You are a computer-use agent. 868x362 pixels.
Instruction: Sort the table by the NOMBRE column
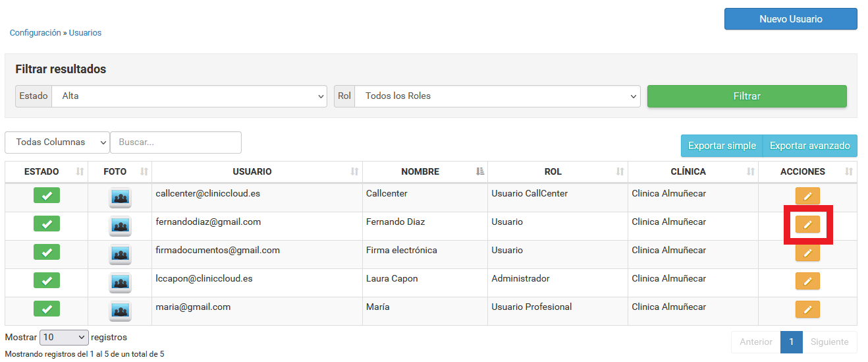[x=420, y=171]
